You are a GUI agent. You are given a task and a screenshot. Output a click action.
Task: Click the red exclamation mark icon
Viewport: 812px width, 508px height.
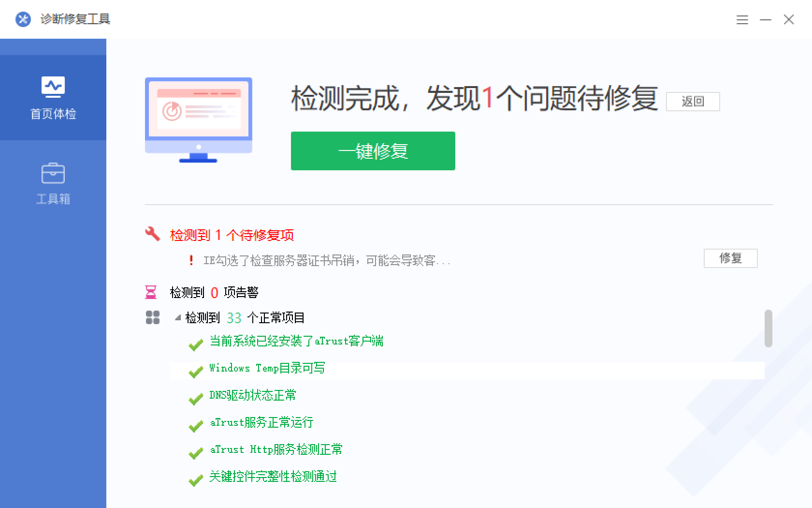(x=191, y=261)
